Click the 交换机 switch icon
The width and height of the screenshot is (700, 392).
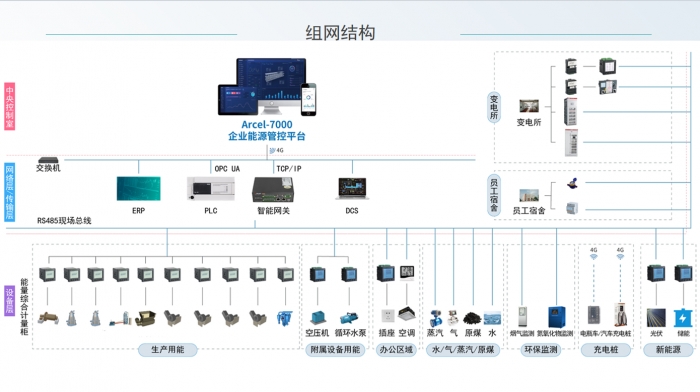(48, 160)
